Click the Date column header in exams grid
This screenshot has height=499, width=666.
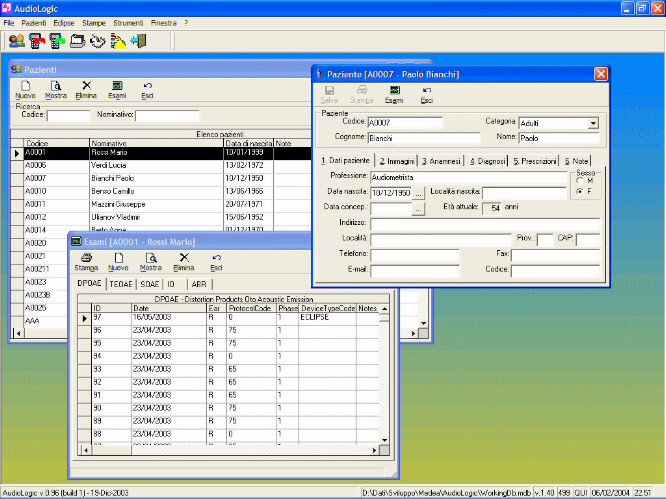tap(169, 308)
